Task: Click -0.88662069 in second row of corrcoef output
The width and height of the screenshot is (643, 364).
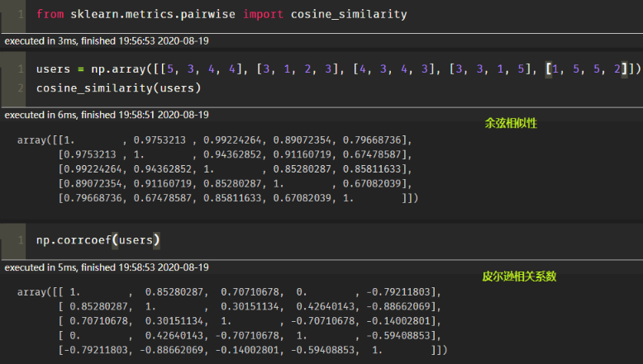Action: click(398, 306)
